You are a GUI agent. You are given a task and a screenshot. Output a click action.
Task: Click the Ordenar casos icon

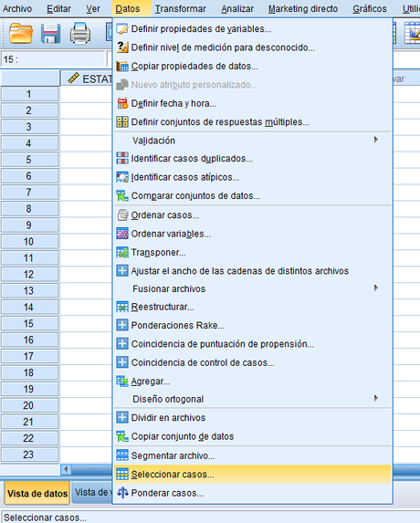122,215
